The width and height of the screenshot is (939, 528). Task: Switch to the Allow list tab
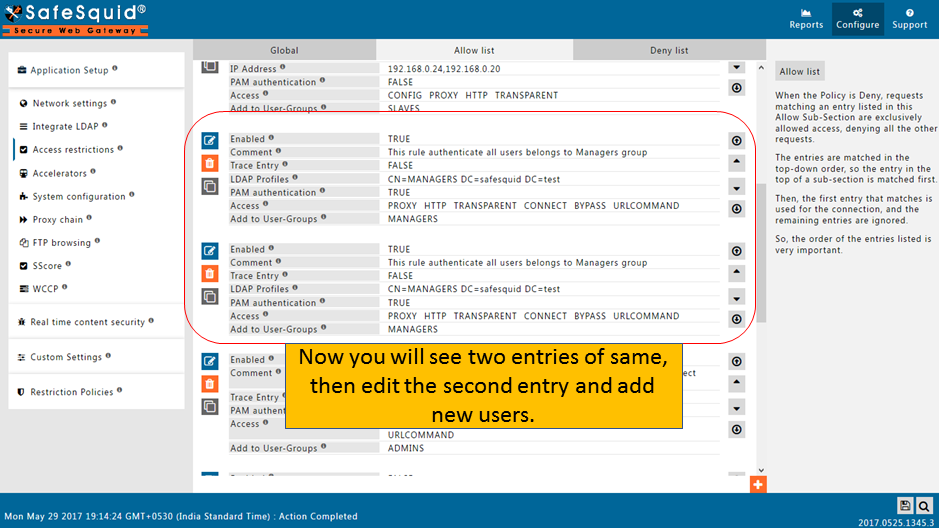[x=474, y=50]
